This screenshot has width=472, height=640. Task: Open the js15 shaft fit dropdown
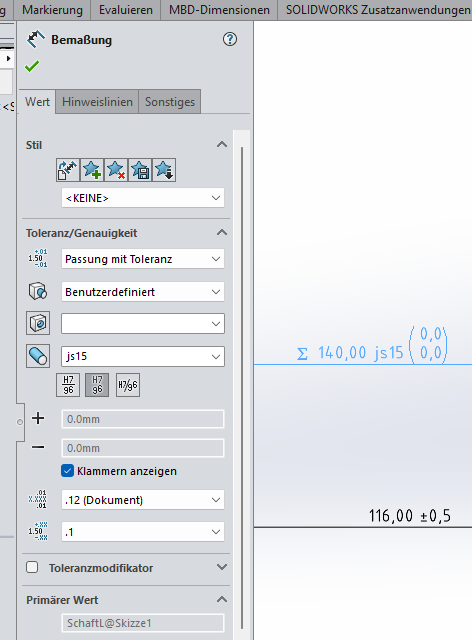click(142, 356)
